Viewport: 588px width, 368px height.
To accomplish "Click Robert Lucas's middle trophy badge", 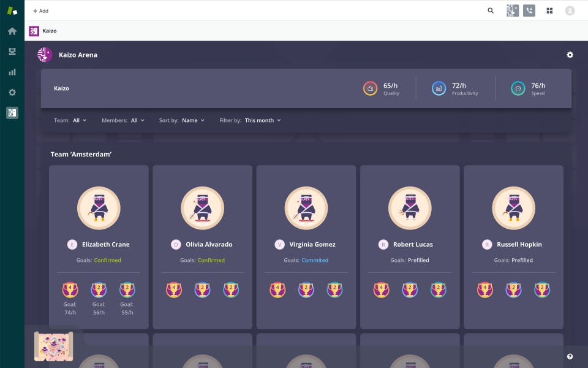I will [x=410, y=290].
